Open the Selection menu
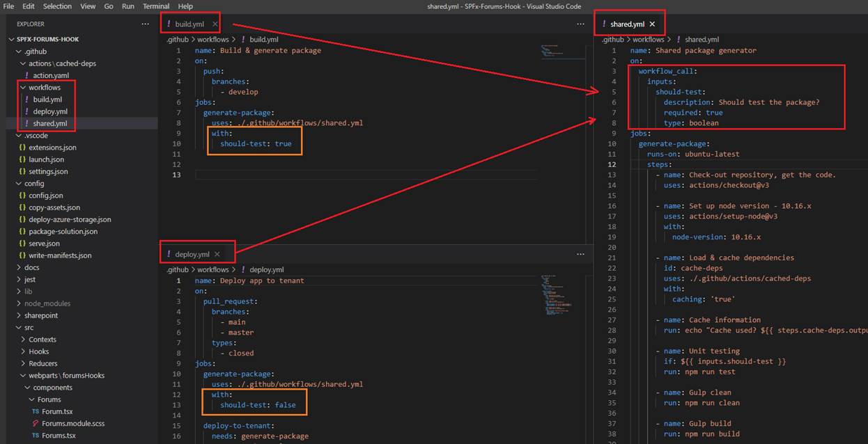Viewport: 868px width, 444px height. tap(57, 6)
